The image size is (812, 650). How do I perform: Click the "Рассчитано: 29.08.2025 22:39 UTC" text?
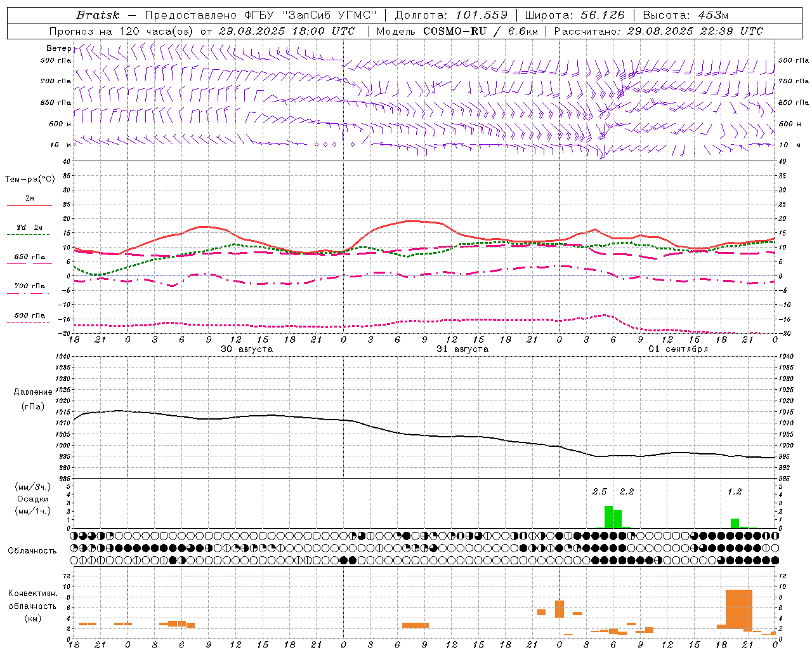tap(658, 31)
